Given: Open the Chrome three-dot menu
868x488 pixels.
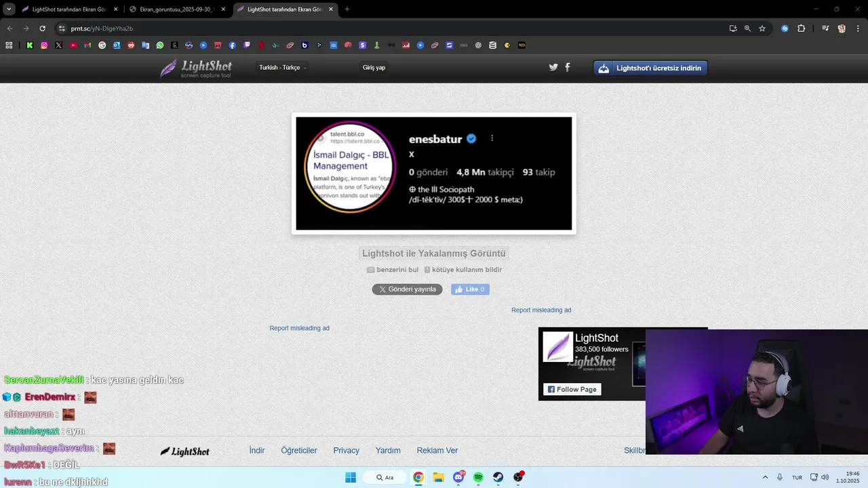Looking at the screenshot, I should (857, 28).
